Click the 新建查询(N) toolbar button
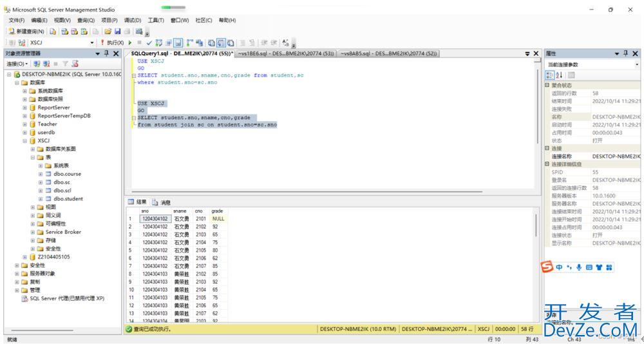The height and width of the screenshot is (344, 644). (x=26, y=31)
